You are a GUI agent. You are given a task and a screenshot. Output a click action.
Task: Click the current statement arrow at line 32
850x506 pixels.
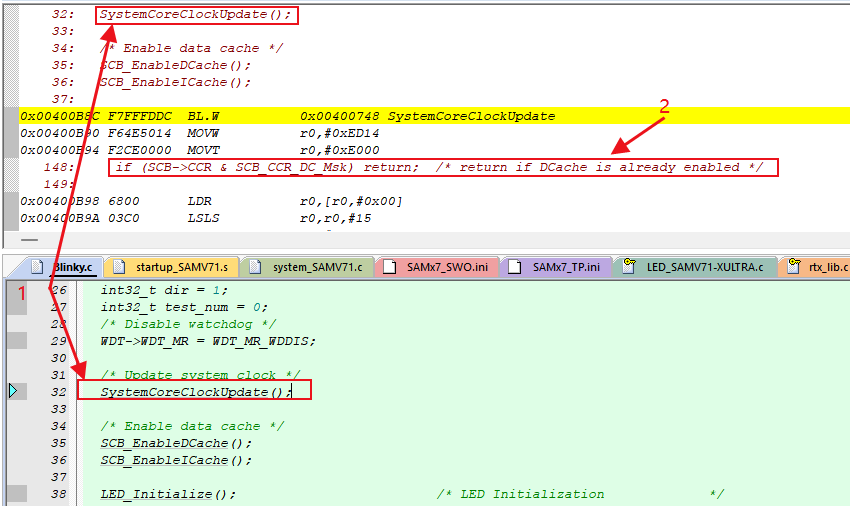coord(14,392)
